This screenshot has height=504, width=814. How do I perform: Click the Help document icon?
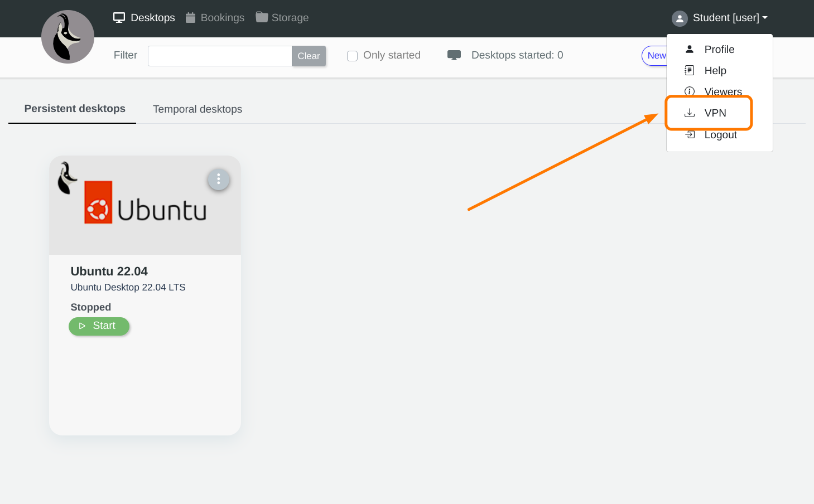click(690, 70)
